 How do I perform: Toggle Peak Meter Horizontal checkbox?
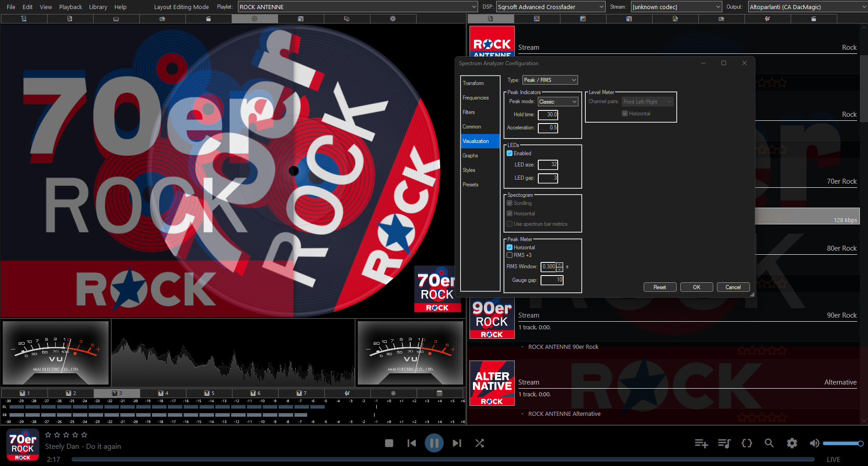click(x=510, y=247)
